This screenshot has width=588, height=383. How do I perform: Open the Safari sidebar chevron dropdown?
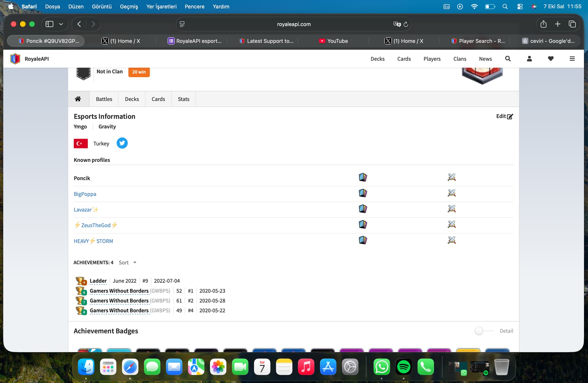61,24
